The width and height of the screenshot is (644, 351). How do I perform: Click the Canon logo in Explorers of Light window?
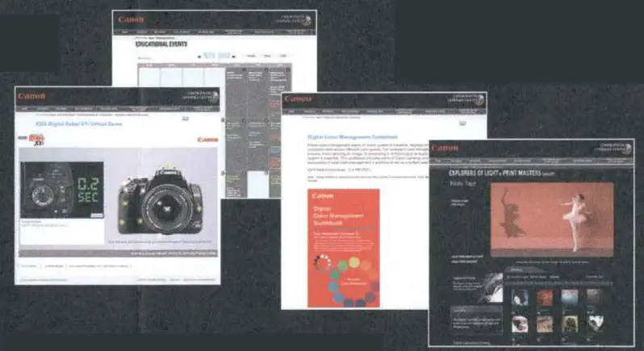(445, 148)
